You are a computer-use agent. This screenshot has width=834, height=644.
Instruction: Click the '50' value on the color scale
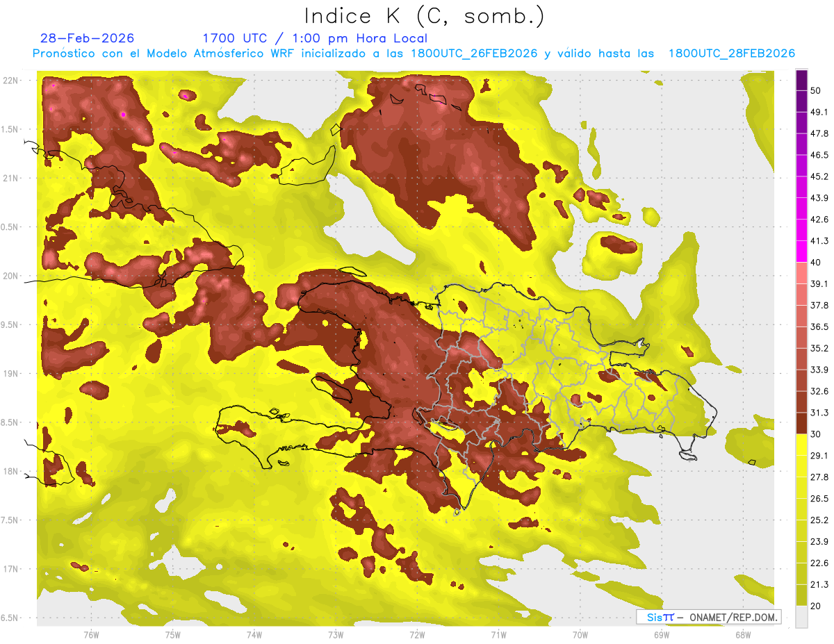(x=816, y=90)
